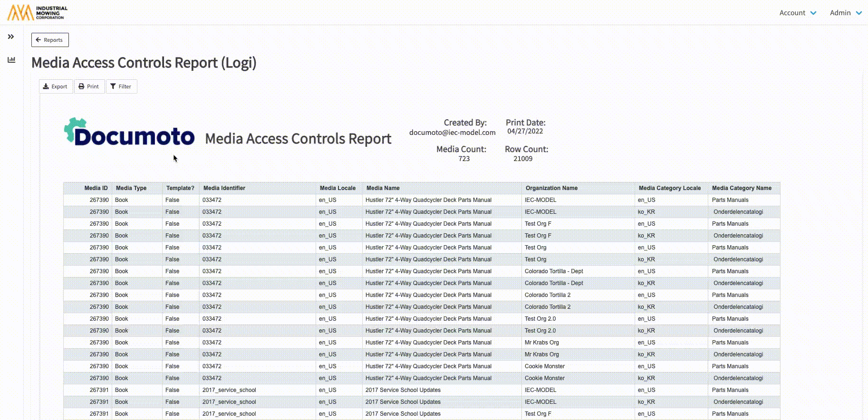
Task: Open the Account dropdown menu
Action: pos(798,13)
